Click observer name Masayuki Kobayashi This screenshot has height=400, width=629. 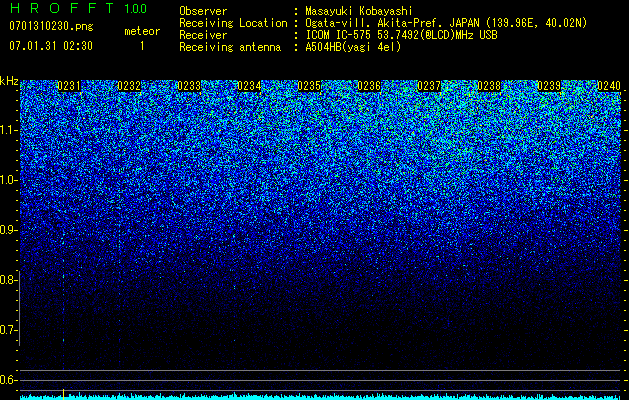358,11
